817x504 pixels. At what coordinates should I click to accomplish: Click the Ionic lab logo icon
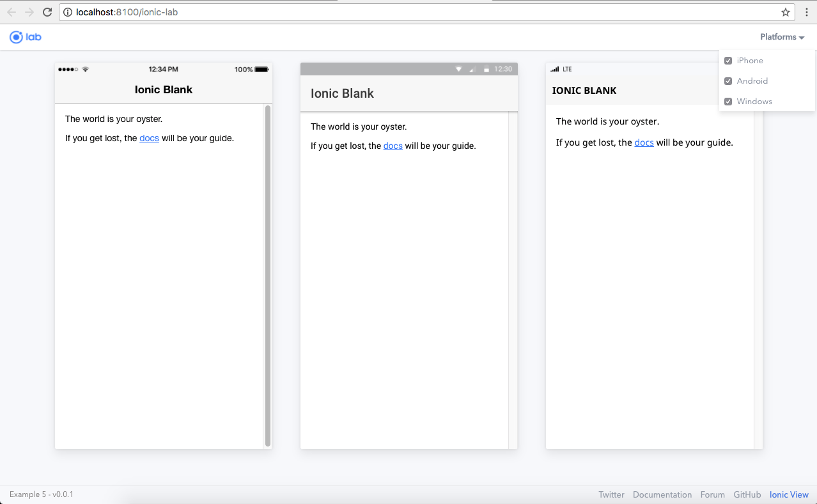click(16, 37)
